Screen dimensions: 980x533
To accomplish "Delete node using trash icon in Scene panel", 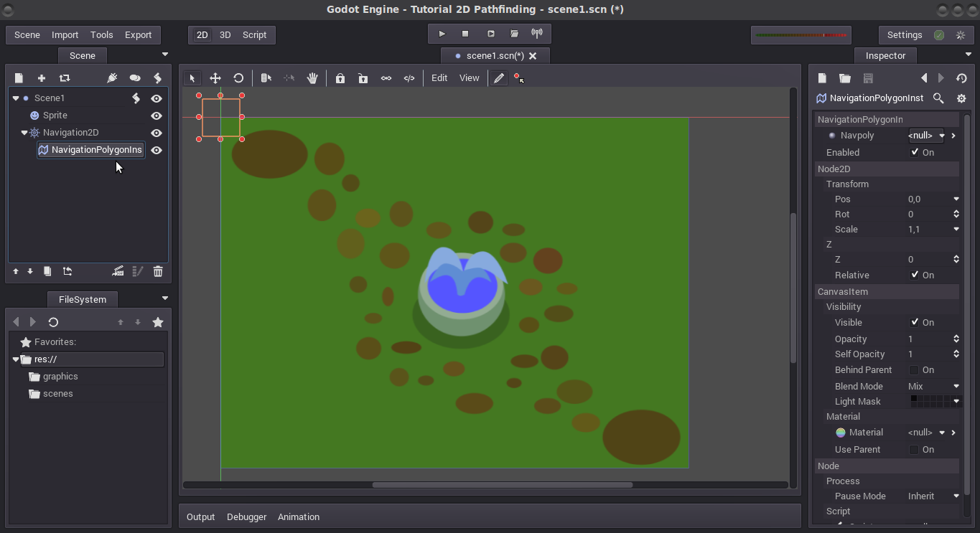I will tap(158, 271).
